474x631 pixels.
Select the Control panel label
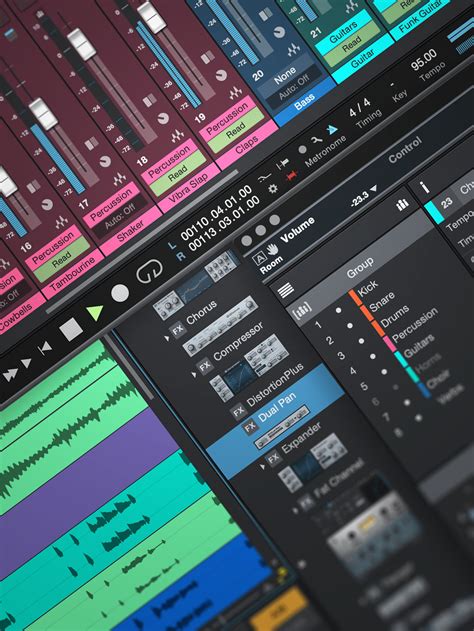(405, 149)
